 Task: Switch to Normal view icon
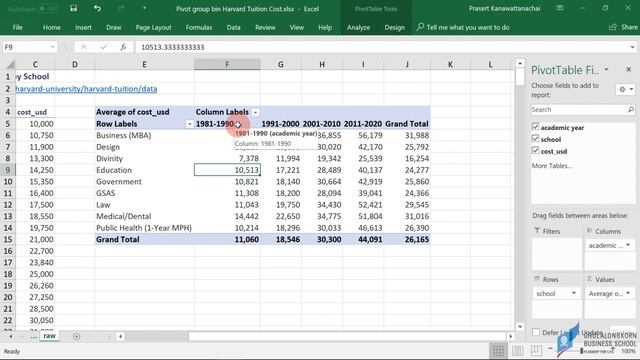[498, 351]
